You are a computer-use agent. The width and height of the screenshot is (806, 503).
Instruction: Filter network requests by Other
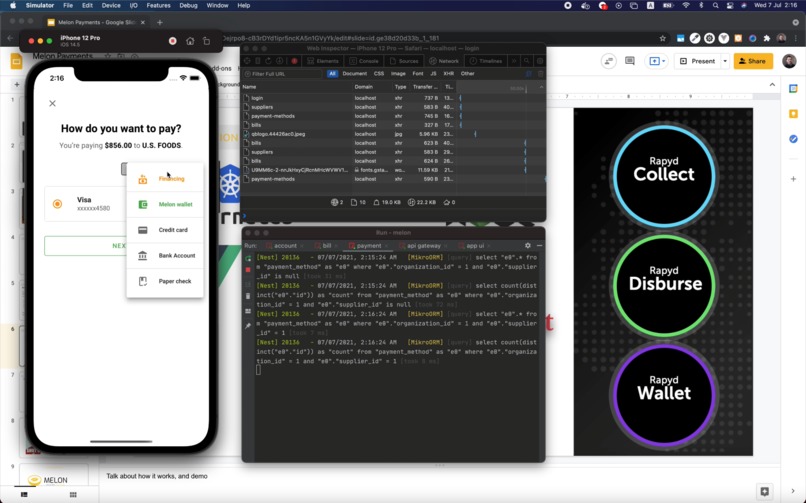467,74
